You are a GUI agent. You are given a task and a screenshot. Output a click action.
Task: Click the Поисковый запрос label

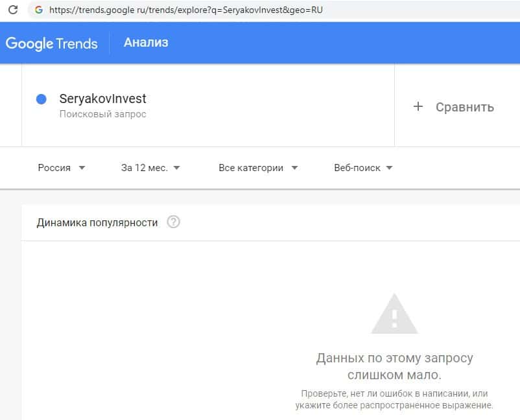click(102, 114)
